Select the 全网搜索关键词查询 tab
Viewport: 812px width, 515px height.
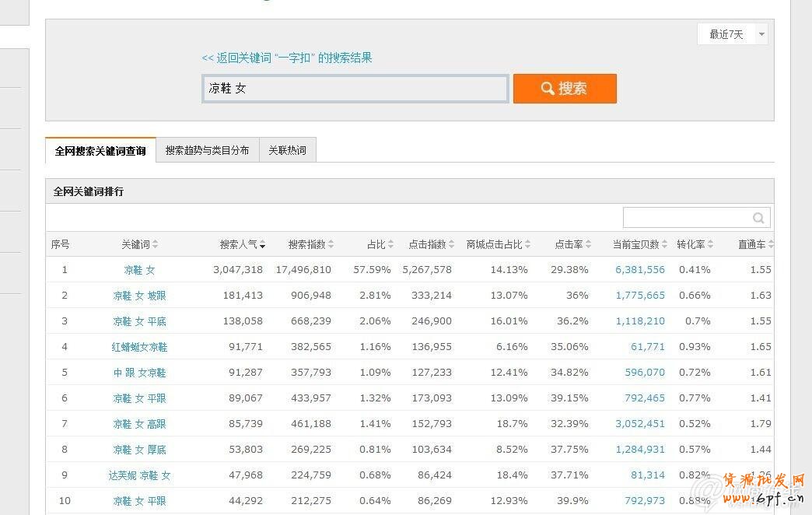[100, 150]
